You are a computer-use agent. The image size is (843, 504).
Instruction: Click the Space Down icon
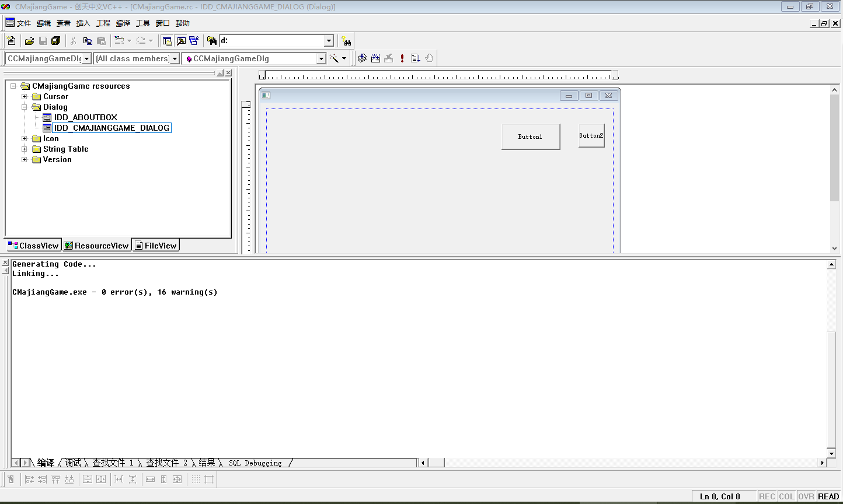pos(133,479)
